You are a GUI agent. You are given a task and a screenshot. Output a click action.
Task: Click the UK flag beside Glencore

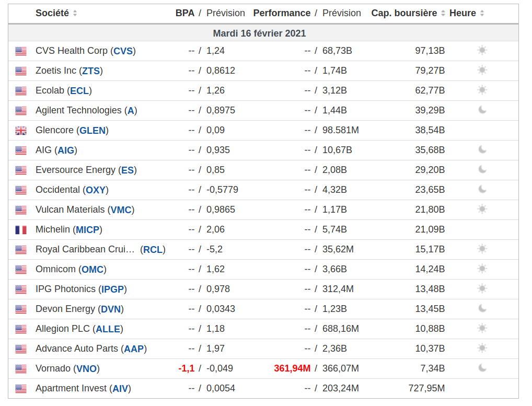tap(21, 130)
